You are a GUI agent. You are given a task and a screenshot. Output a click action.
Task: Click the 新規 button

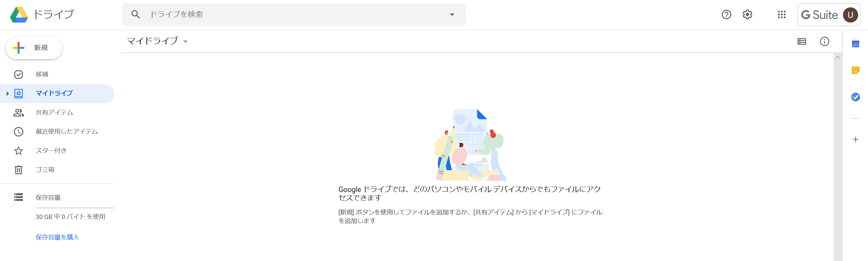click(x=34, y=48)
